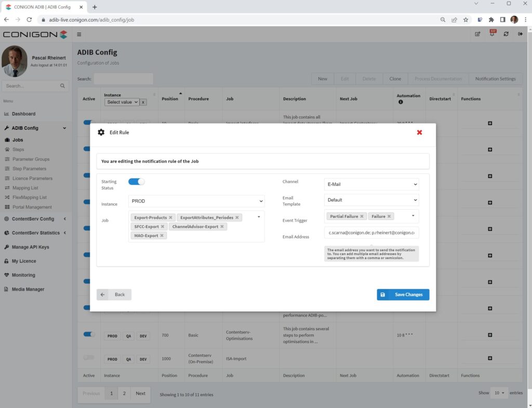Click the refresh icon in the header bar

506,33
